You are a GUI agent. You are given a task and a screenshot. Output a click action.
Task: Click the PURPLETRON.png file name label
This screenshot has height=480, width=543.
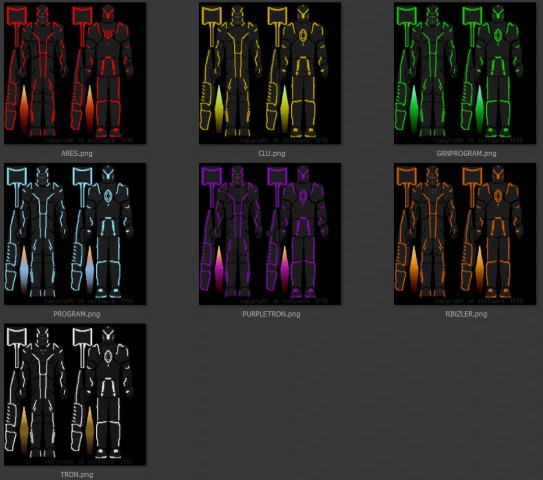coord(271,314)
